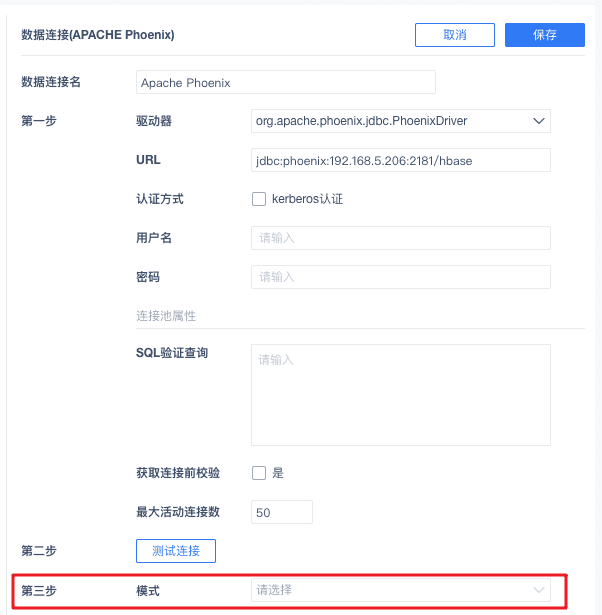Expand the 驱动器 dropdown chevron arrow
Viewport: 602px width, 615px height.
539,121
